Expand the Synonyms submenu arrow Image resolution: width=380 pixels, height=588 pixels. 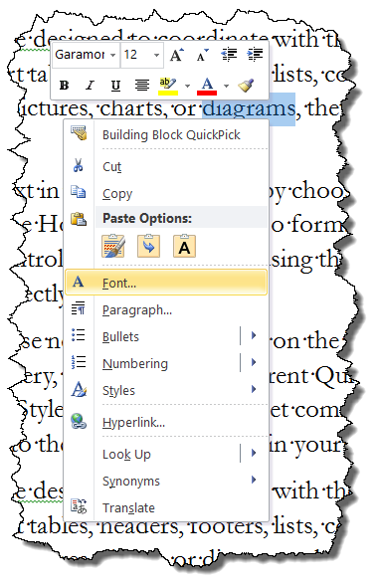tap(254, 480)
